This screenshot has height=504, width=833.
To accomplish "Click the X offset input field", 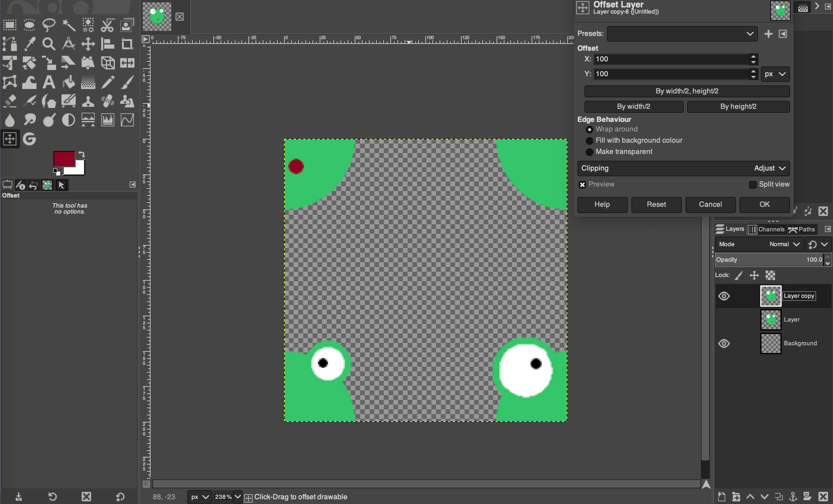I will tap(671, 59).
